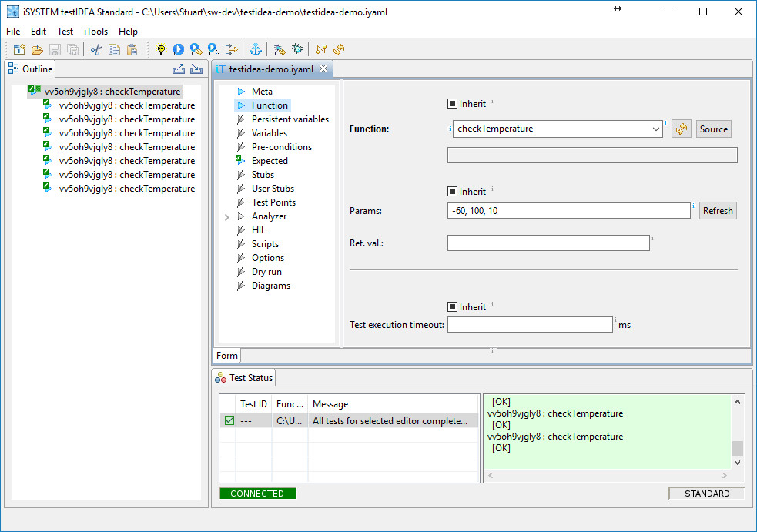Image resolution: width=757 pixels, height=532 pixels.
Task: Click the cut scissors toolbar icon
Action: [x=95, y=50]
